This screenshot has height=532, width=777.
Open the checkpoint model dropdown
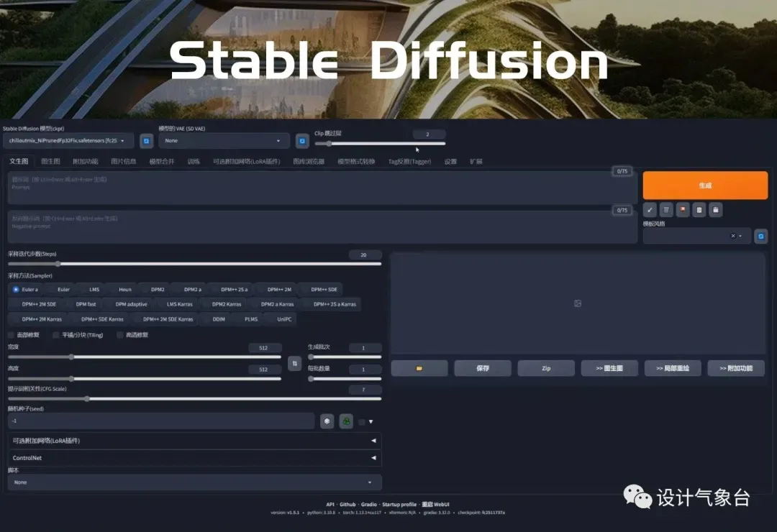pyautogui.click(x=68, y=141)
